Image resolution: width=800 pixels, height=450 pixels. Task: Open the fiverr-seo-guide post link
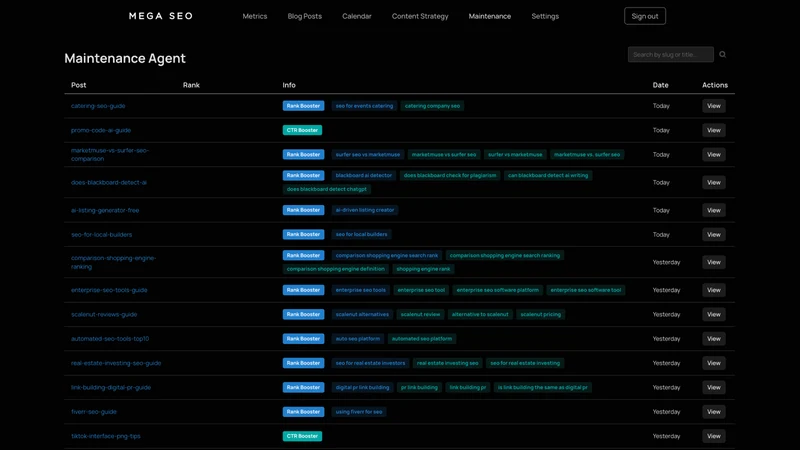94,412
